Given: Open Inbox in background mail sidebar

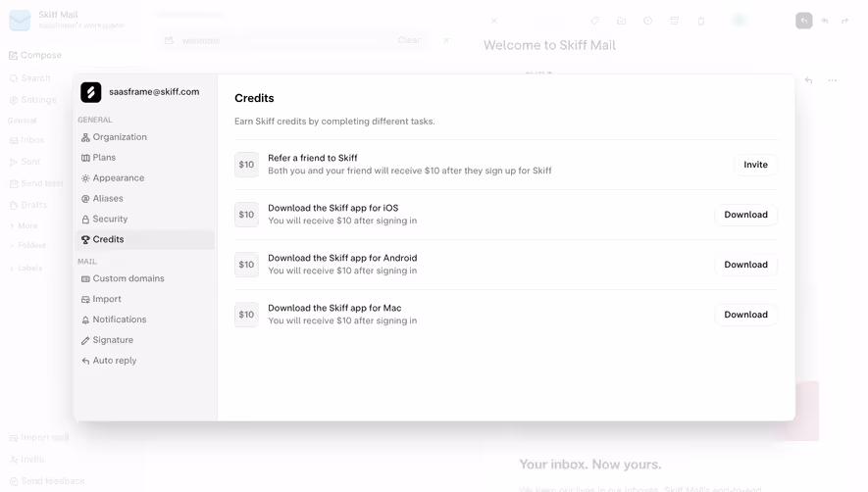Looking at the screenshot, I should [27, 140].
